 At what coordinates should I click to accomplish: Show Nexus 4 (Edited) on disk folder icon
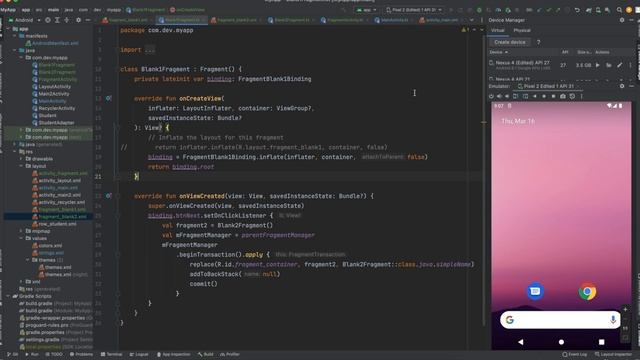pos(609,65)
